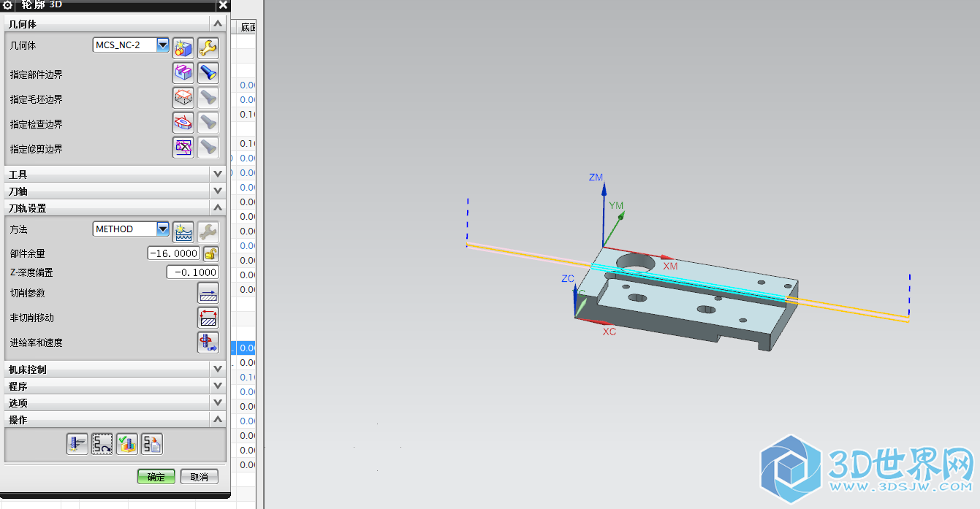Open the MCS_NC-2 geometry dropdown

coord(163,45)
